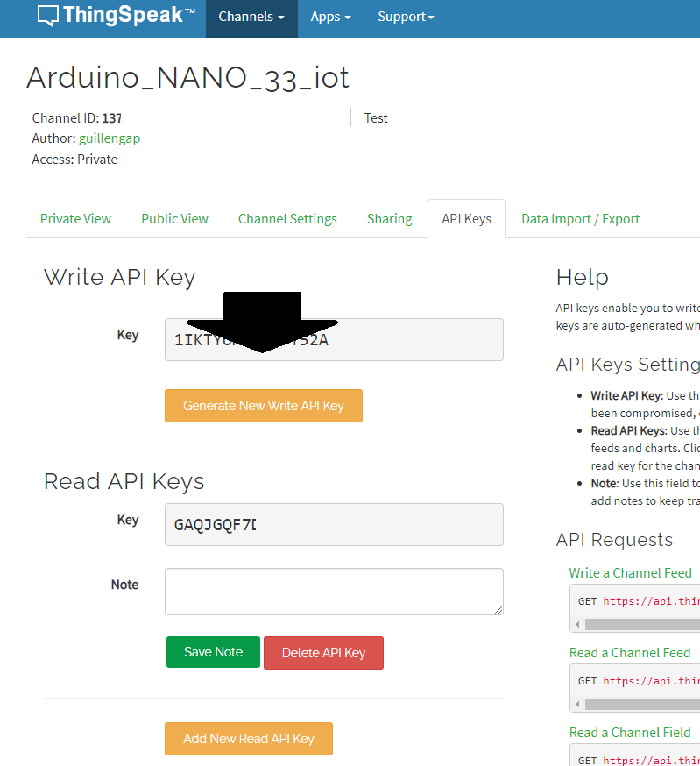Viewport: 700px width, 766px height.
Task: Click the Write a Channel Feed GET URL
Action: 651,601
